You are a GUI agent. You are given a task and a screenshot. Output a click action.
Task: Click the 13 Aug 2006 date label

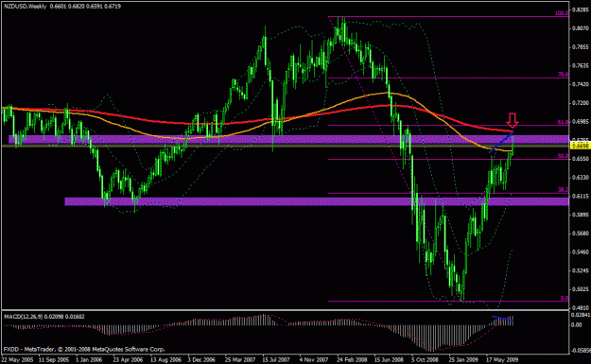tap(165, 359)
